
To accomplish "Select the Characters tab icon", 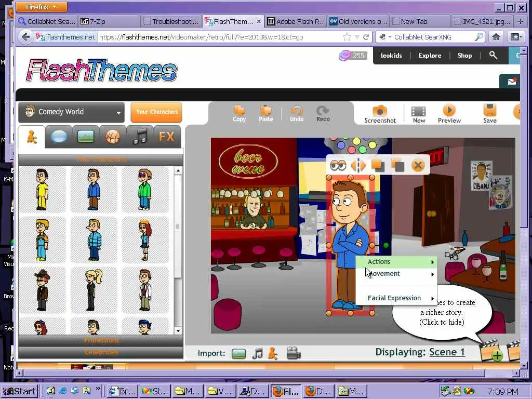I will pos(32,137).
